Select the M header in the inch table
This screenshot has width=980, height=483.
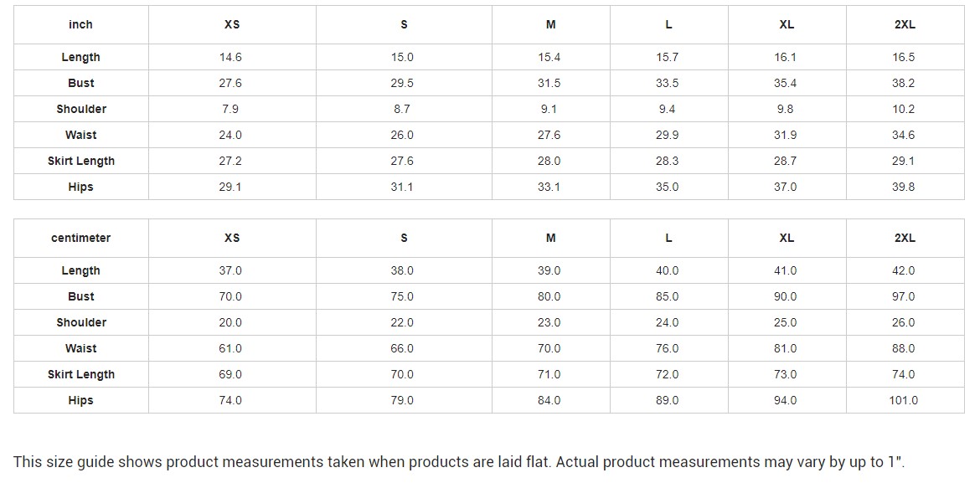[550, 24]
